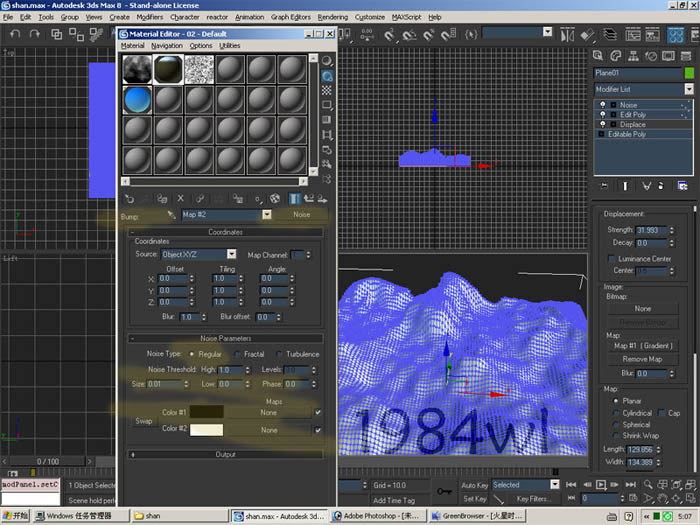Select the Planar map radio button

click(x=616, y=401)
